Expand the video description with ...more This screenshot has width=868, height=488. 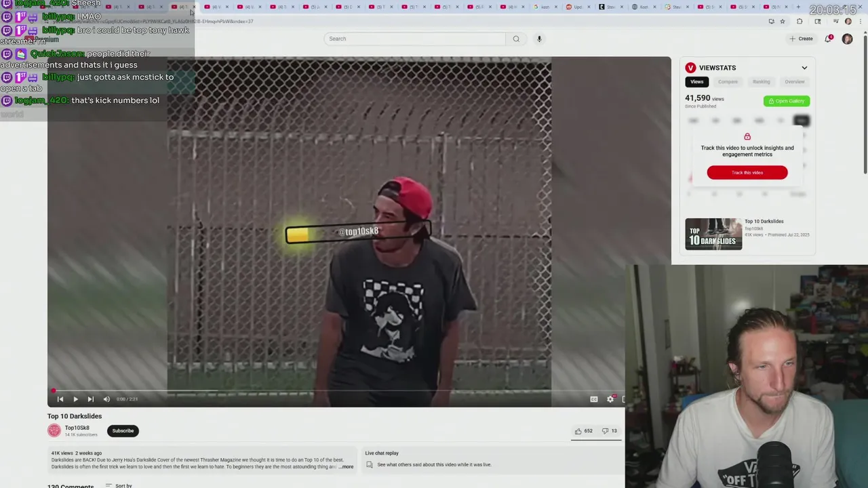click(346, 467)
